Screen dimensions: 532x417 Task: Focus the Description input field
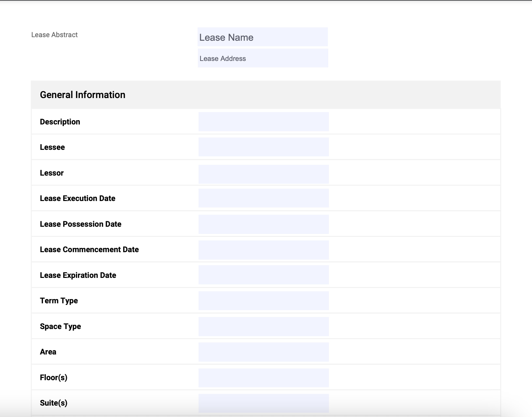click(x=263, y=122)
